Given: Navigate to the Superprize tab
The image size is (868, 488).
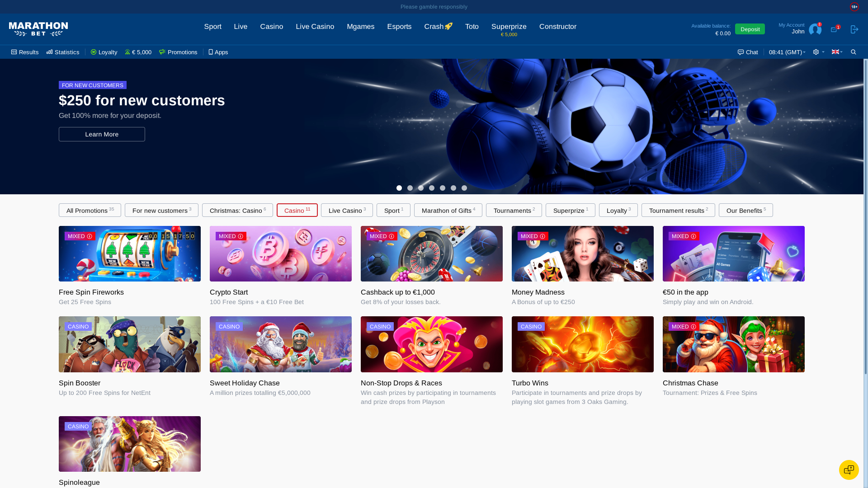Looking at the screenshot, I should pos(509,27).
